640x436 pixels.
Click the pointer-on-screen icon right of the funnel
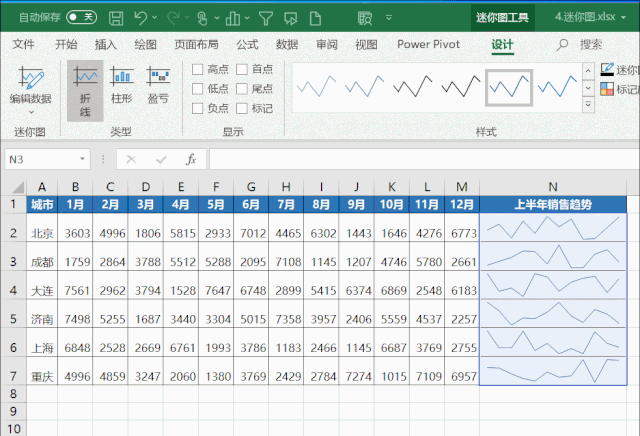click(x=291, y=18)
